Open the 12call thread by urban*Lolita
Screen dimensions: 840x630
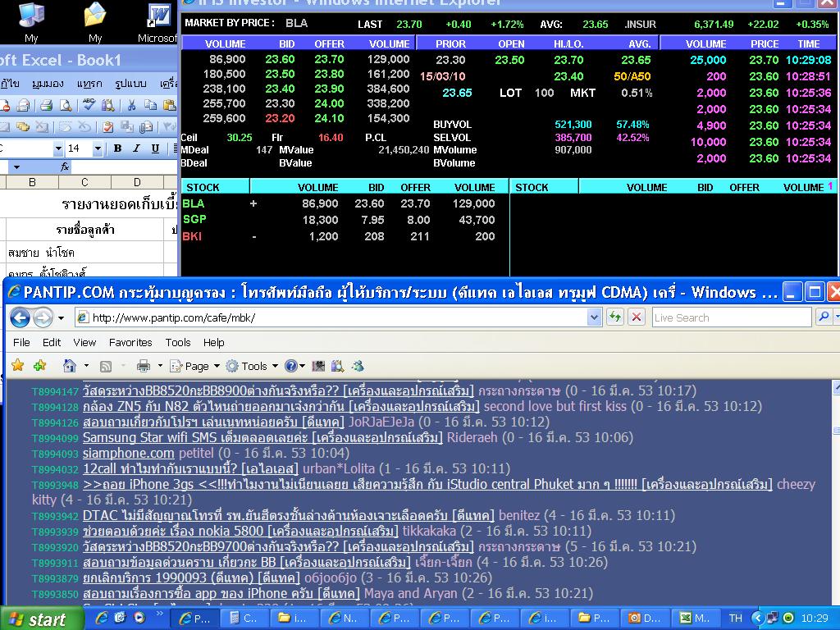190,468
